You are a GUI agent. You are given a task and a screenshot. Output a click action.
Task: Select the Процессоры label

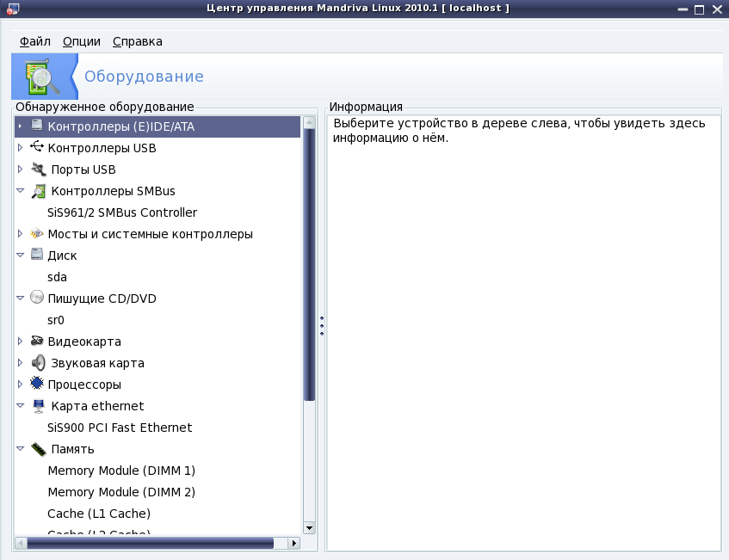coord(84,385)
